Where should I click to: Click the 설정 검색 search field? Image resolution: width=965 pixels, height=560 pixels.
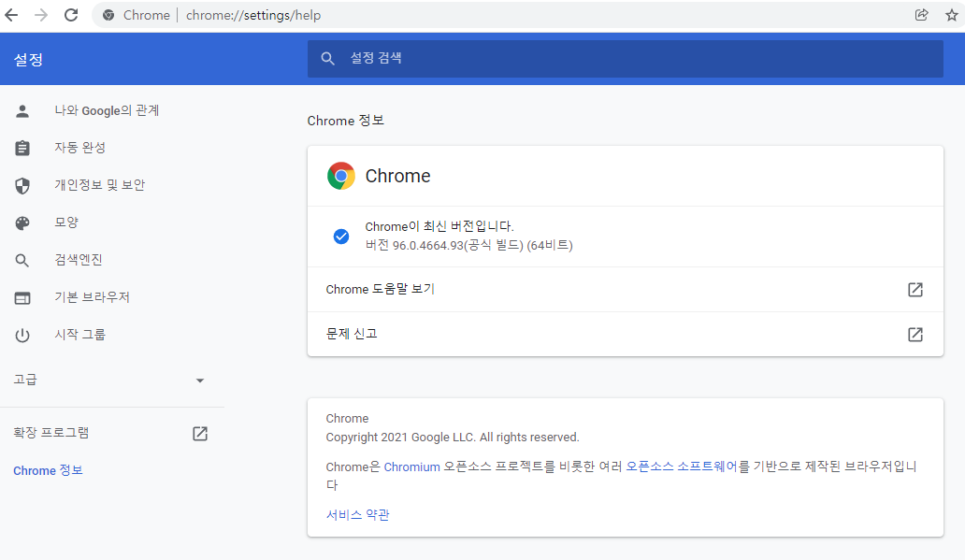point(626,59)
